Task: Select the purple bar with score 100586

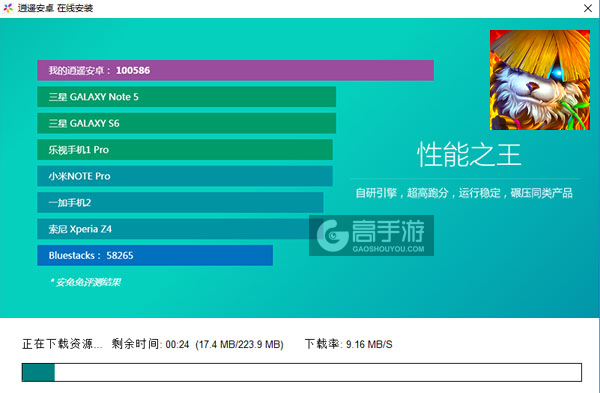Action: [x=235, y=70]
